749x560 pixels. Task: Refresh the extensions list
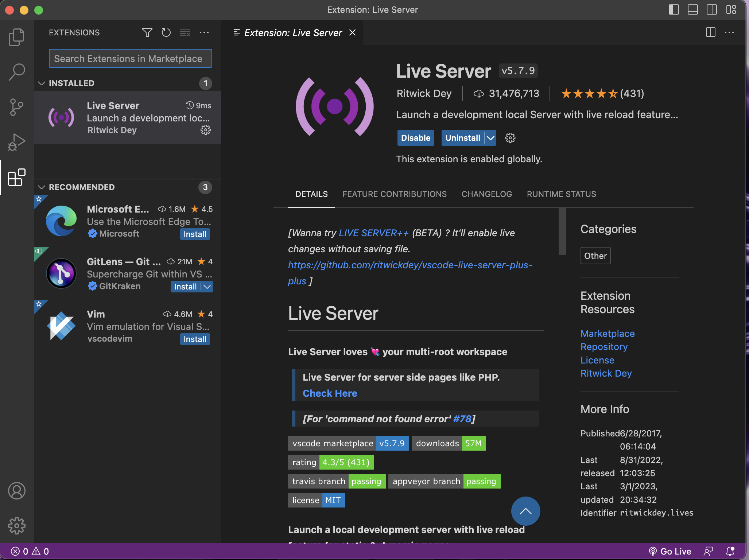(166, 32)
